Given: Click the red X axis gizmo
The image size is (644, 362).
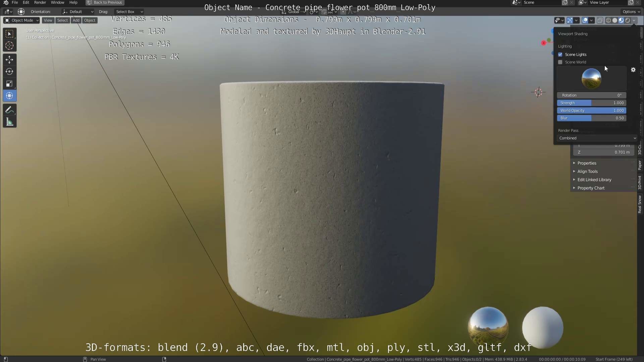Looking at the screenshot, I should pyautogui.click(x=544, y=43).
